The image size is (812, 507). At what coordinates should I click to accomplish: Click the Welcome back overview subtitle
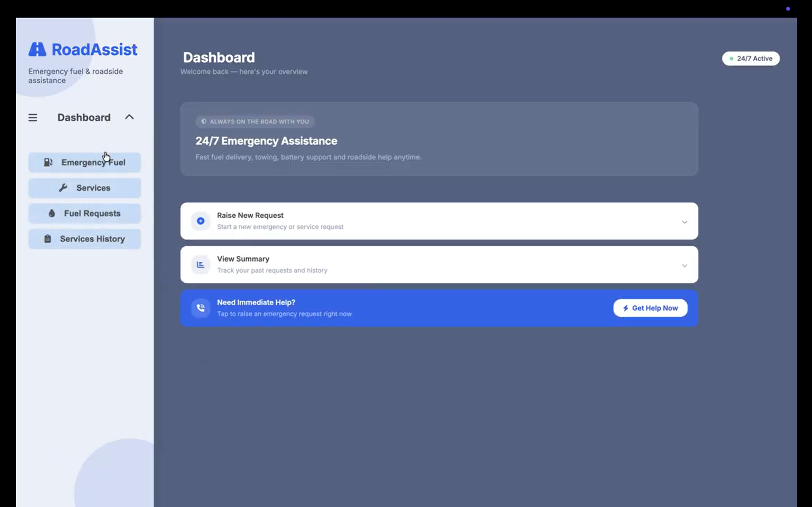pos(244,72)
